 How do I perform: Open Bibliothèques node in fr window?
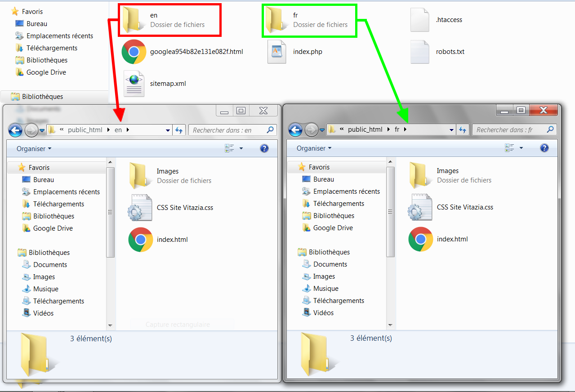[x=324, y=252]
